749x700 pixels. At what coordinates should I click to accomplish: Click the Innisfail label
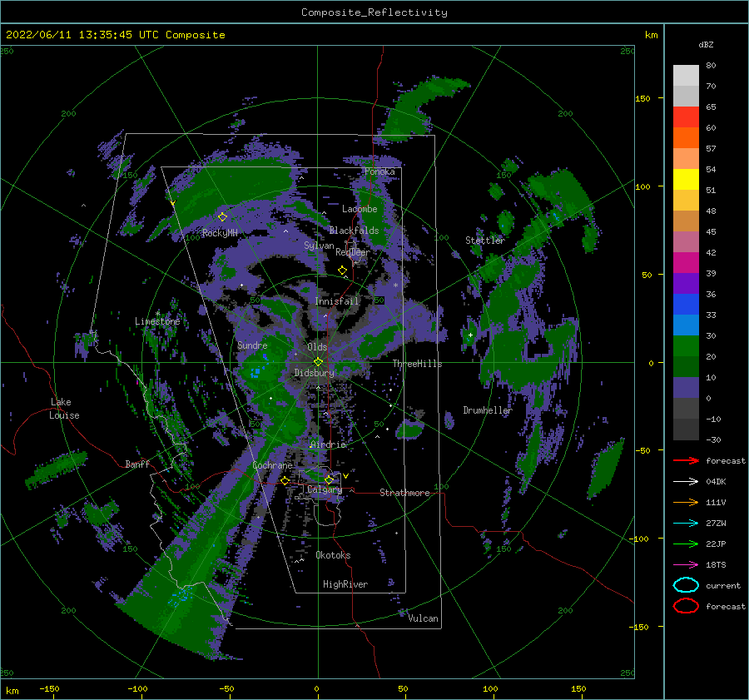pyautogui.click(x=337, y=301)
